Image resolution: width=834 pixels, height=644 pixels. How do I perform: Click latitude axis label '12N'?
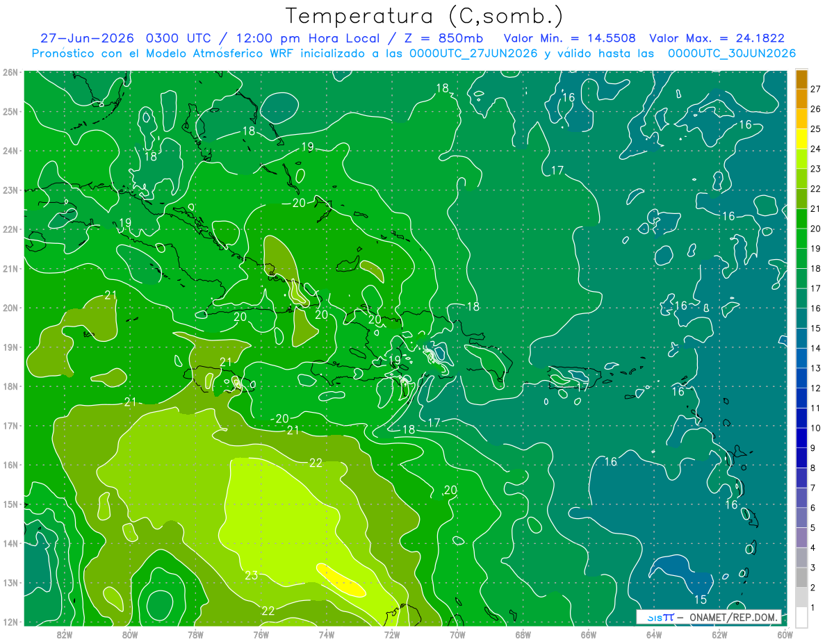10,622
